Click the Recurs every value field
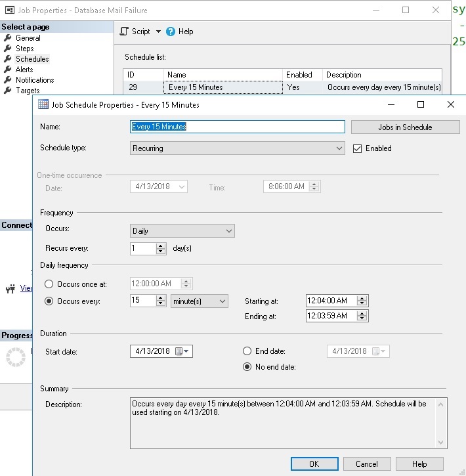 point(143,249)
